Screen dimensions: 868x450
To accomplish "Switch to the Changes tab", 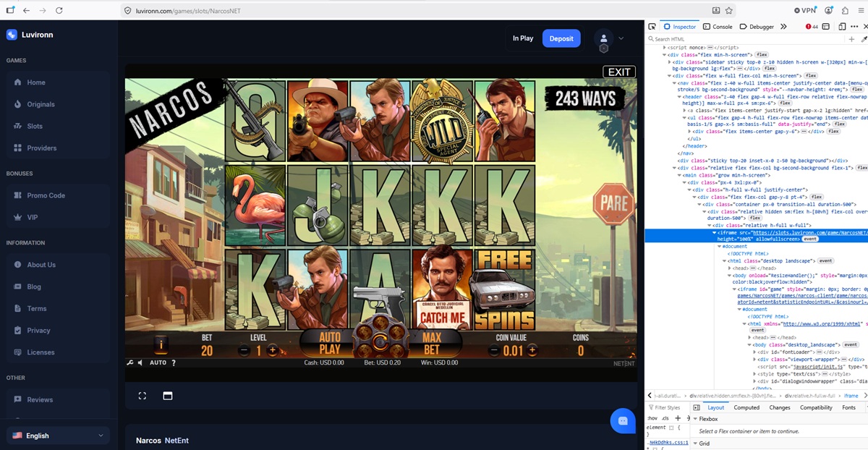I will click(x=780, y=407).
